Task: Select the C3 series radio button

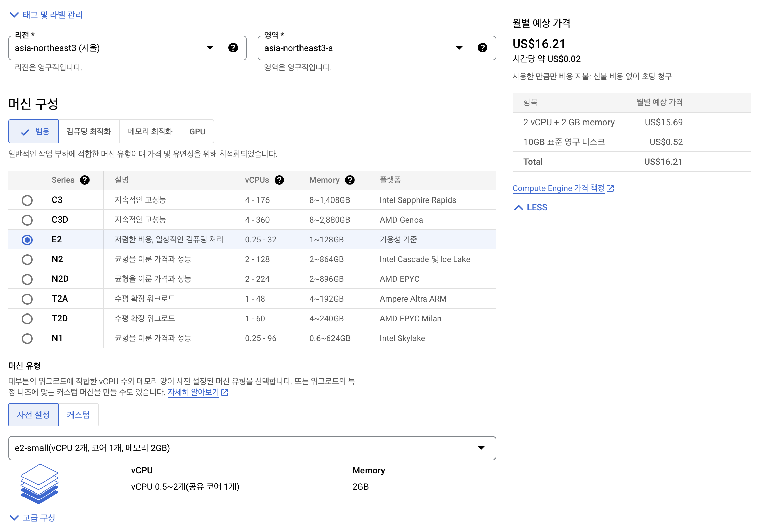Action: pos(27,200)
